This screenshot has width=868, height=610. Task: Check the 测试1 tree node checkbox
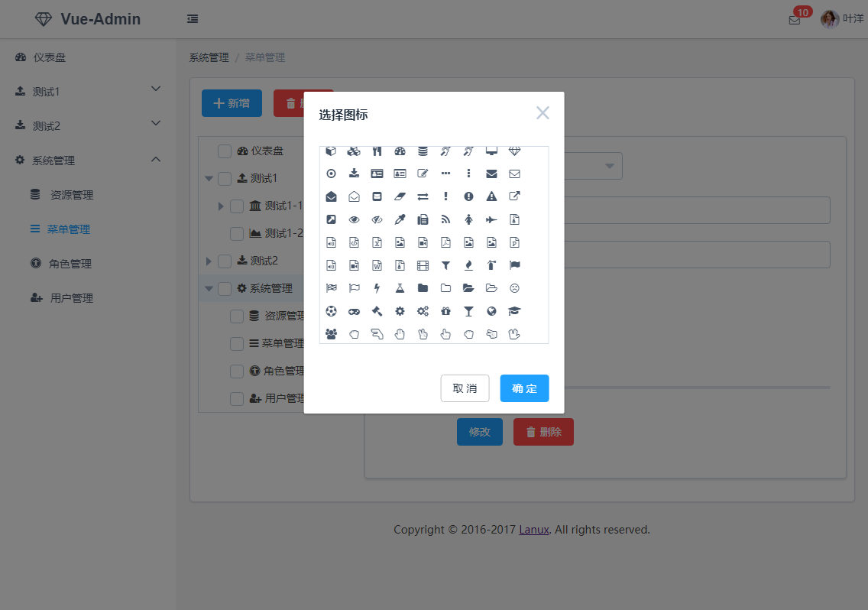click(225, 178)
